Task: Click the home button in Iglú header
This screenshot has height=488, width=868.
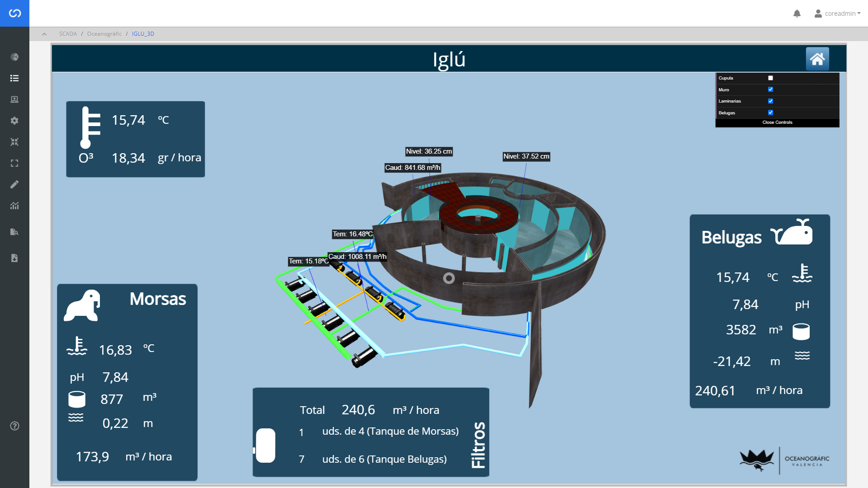Action: [817, 59]
